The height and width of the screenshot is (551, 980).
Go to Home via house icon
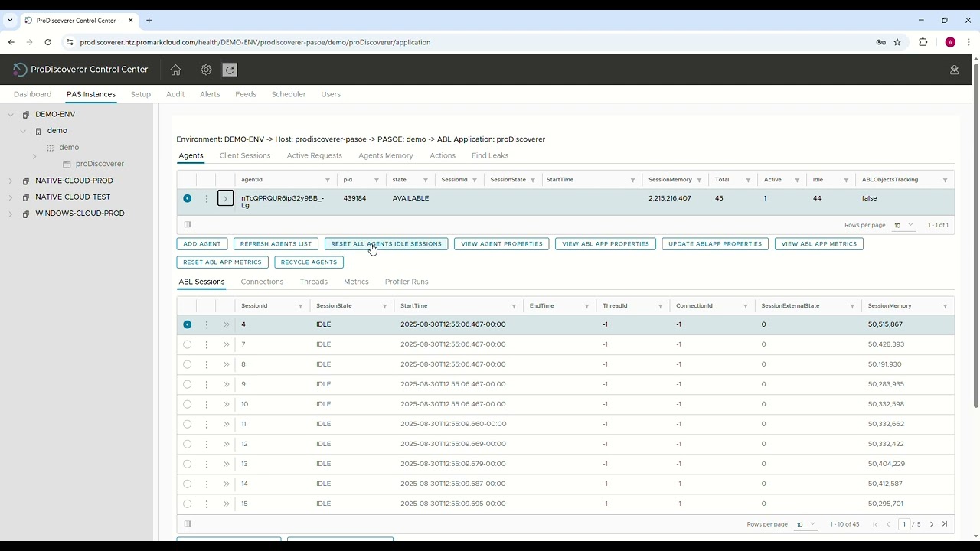point(175,70)
